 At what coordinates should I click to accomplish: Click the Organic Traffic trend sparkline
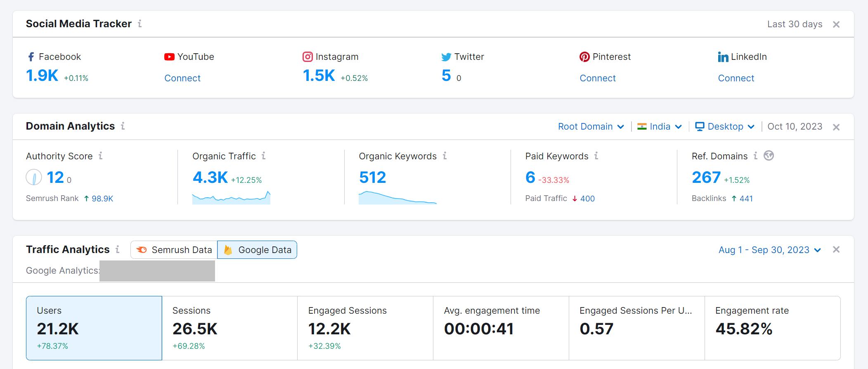coord(231,198)
